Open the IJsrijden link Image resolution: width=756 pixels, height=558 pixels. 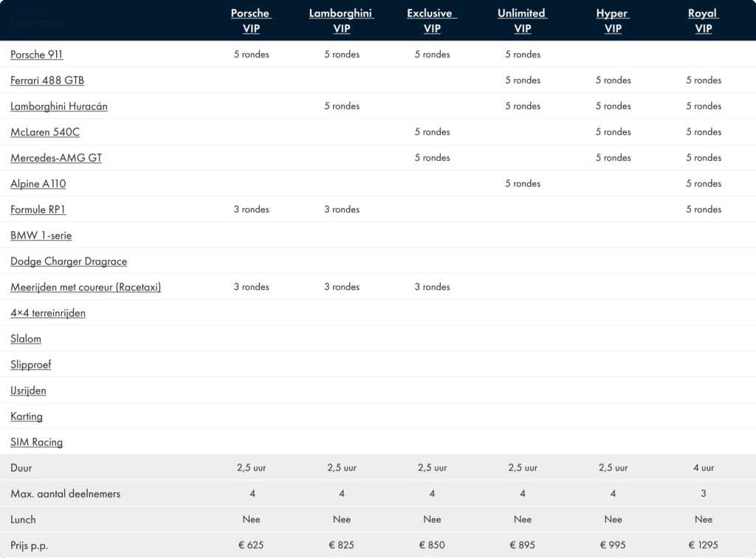click(29, 390)
